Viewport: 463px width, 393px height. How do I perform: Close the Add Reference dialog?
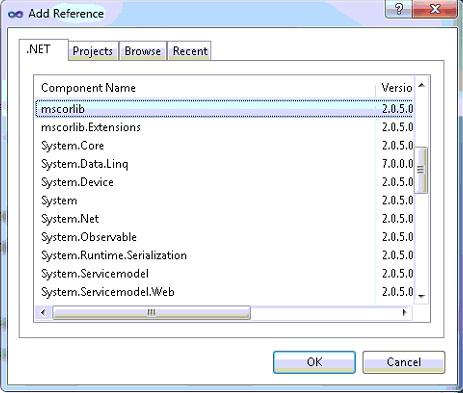(x=435, y=9)
